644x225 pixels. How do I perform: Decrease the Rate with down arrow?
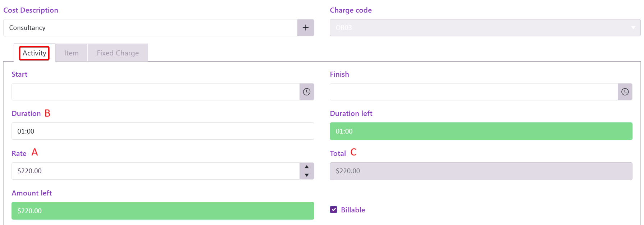point(307,175)
